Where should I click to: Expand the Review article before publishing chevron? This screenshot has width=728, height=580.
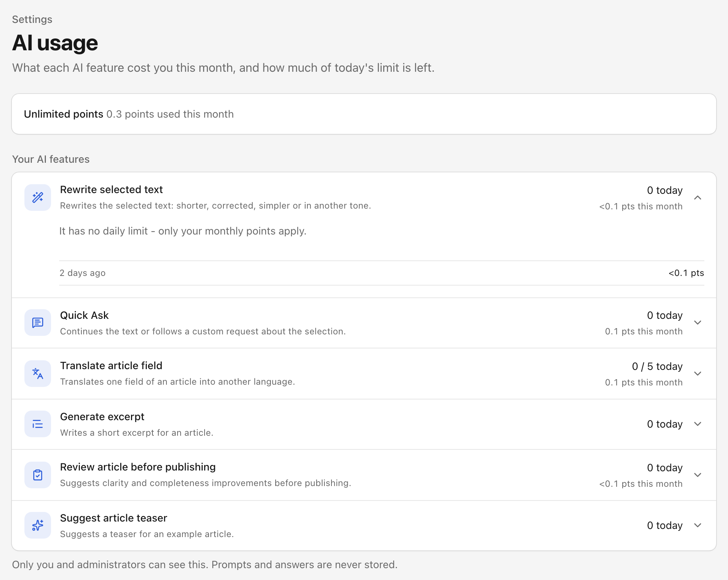[x=698, y=475]
